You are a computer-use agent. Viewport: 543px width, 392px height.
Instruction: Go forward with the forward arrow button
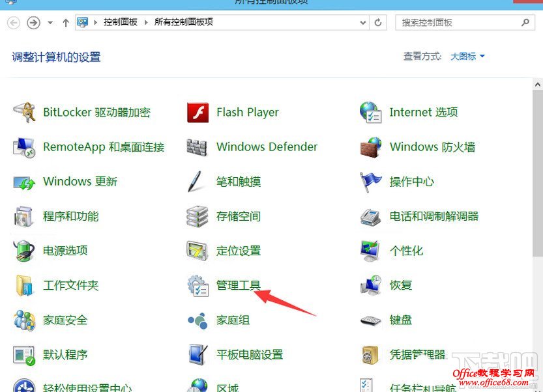coord(34,23)
